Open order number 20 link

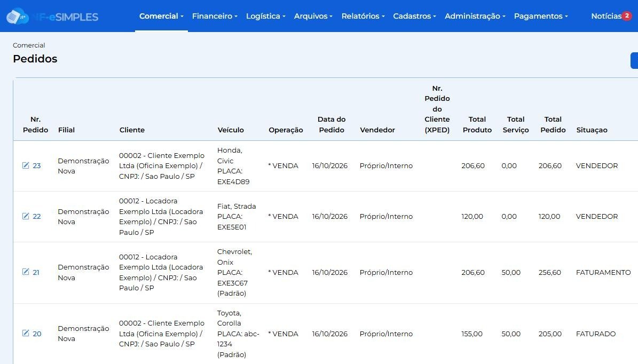[37, 334]
